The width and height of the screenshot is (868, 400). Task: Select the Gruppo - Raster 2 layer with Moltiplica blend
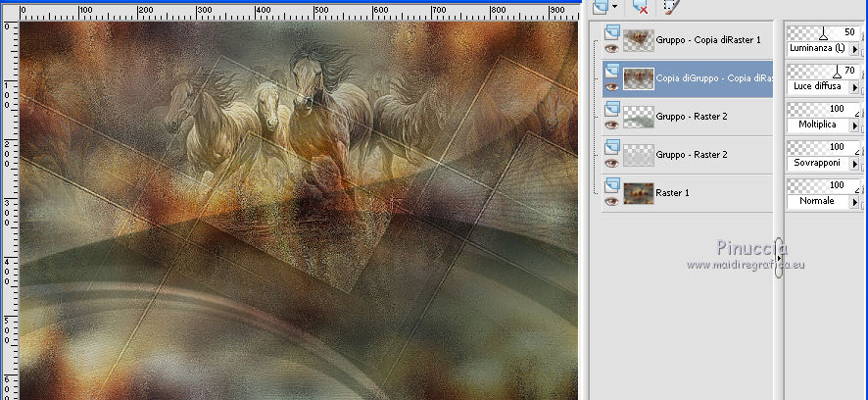point(692,117)
